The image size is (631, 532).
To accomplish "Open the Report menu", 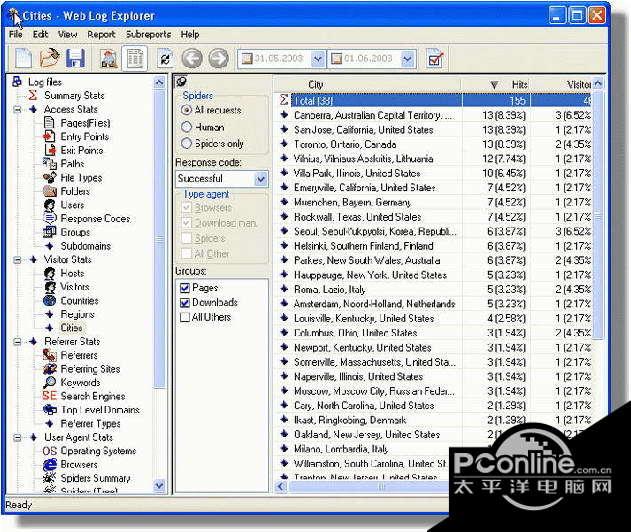I will point(101,34).
